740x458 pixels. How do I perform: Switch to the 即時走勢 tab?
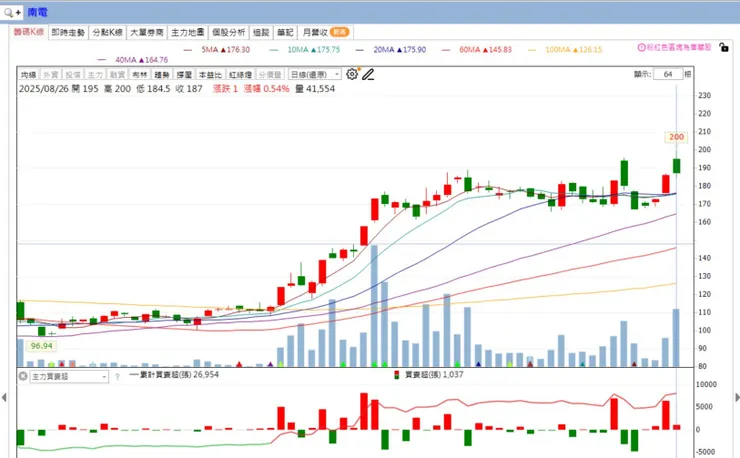[x=68, y=32]
